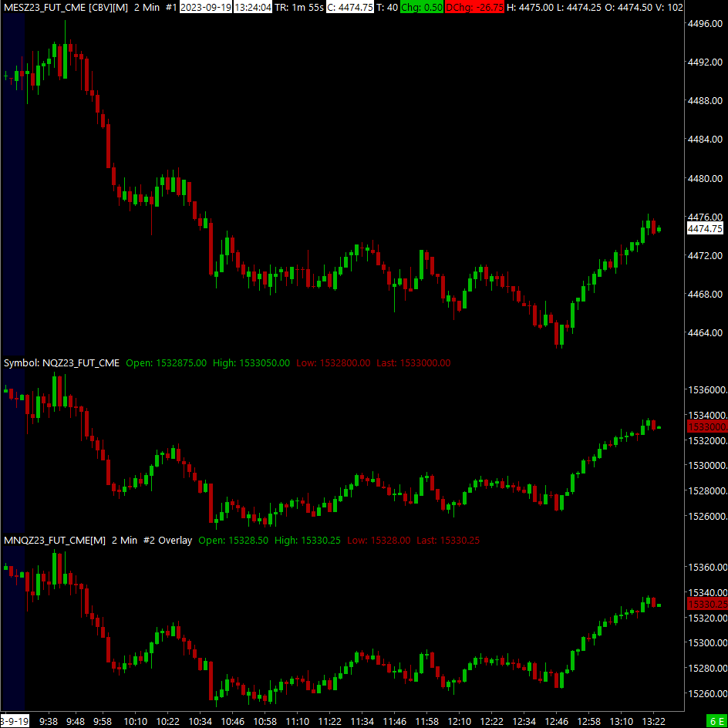Click the 4496.00 price scale label

coord(706,24)
